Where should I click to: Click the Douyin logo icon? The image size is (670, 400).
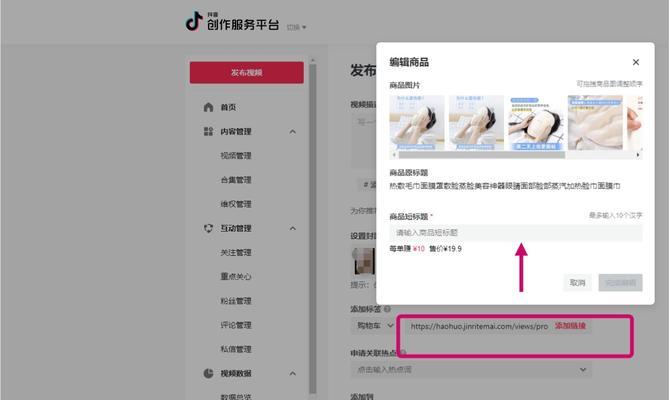pos(193,22)
